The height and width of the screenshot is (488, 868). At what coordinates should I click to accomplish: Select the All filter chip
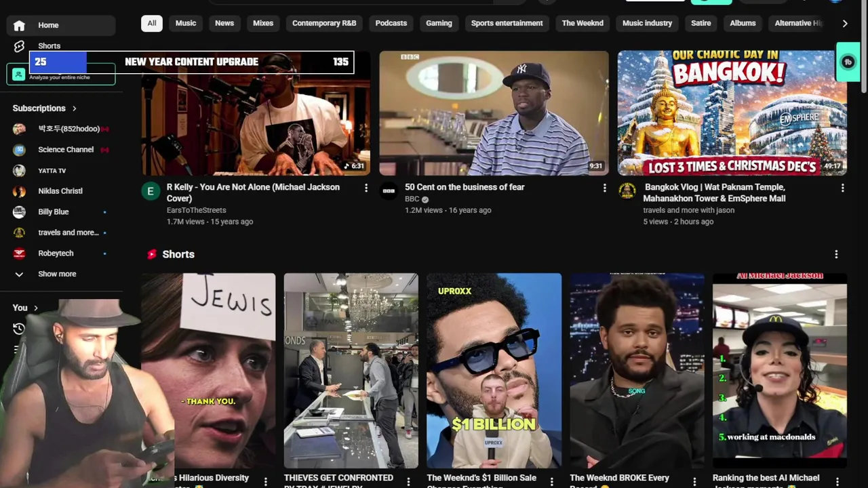coord(152,23)
